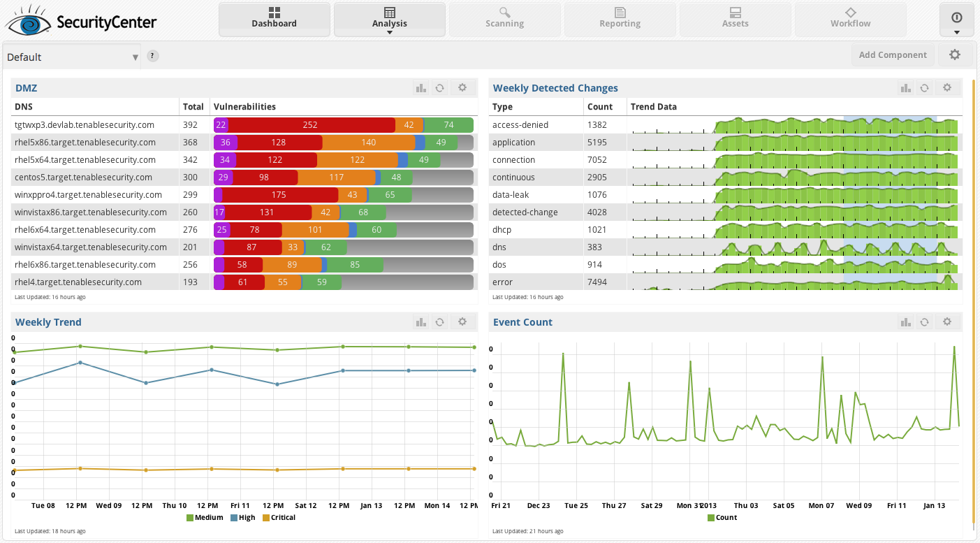Toggle the Critical series legend
Viewport: 980px width, 543px height.
coord(279,518)
